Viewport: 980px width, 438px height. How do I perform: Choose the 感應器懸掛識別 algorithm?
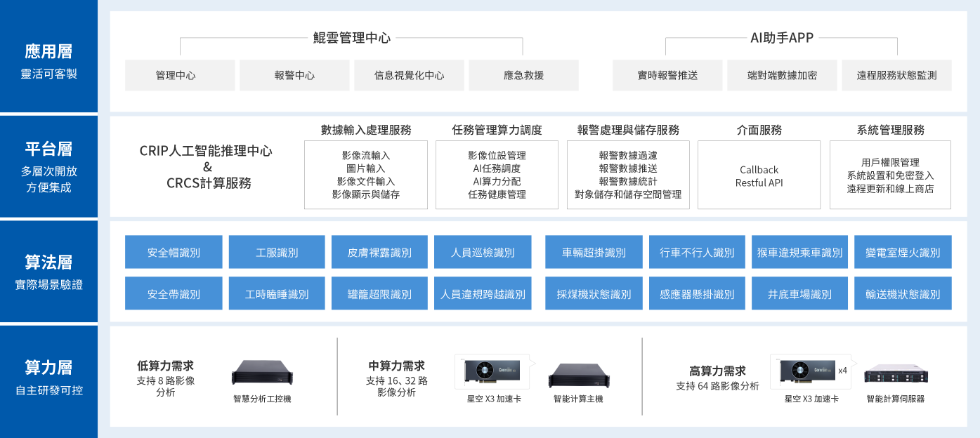click(697, 293)
